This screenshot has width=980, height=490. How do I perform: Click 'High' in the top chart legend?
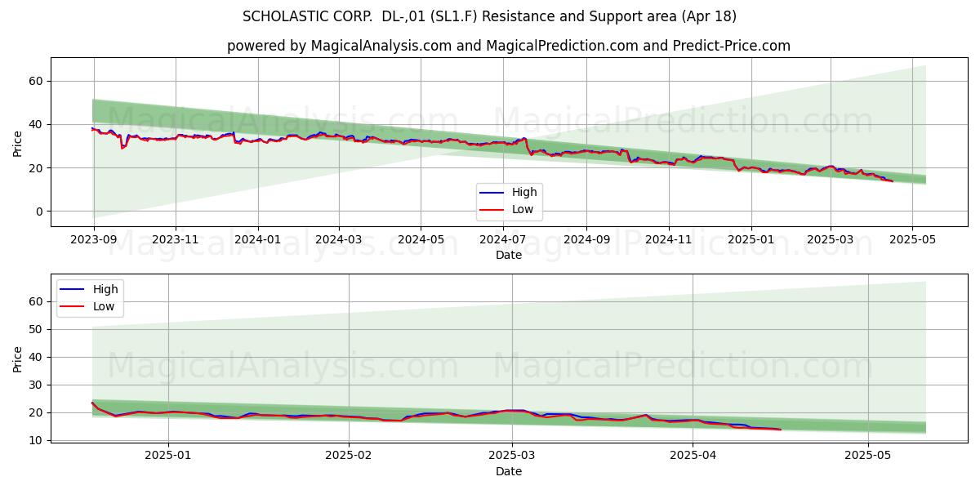pos(524,192)
